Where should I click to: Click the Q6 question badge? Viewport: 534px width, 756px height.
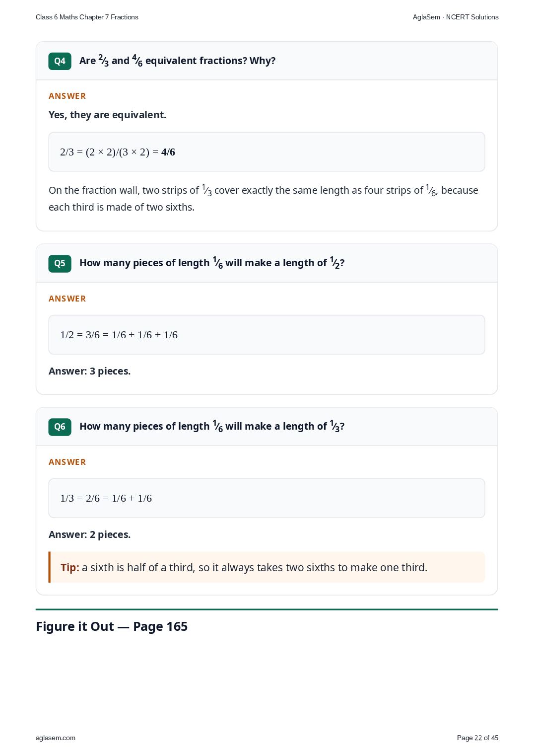pos(60,427)
